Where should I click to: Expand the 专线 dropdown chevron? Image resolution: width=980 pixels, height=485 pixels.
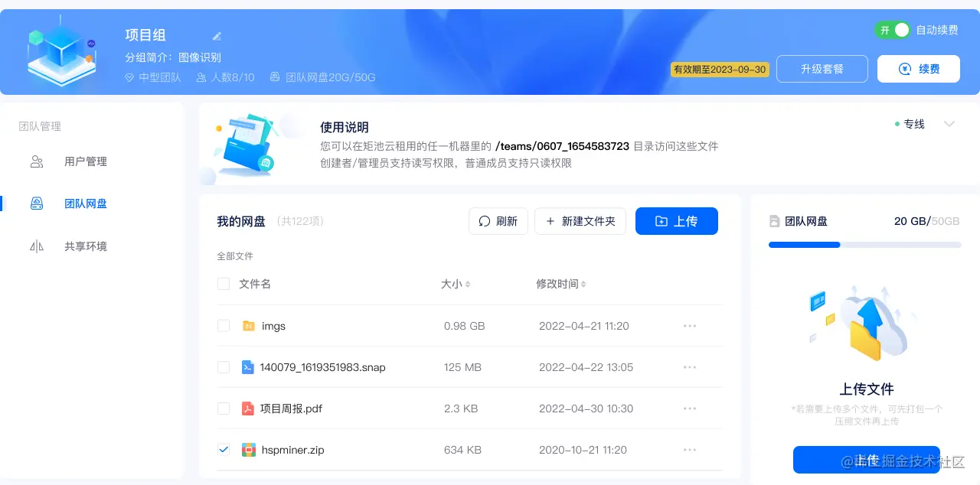coord(949,124)
